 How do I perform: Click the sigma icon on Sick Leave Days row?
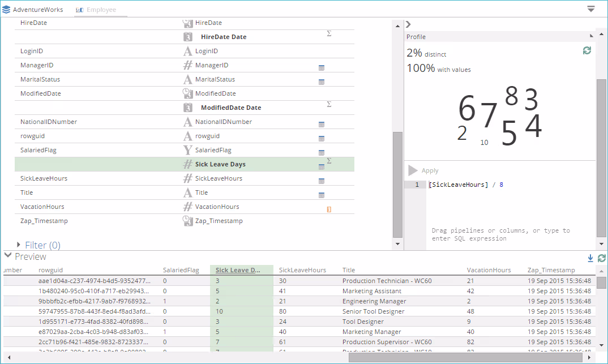point(329,161)
